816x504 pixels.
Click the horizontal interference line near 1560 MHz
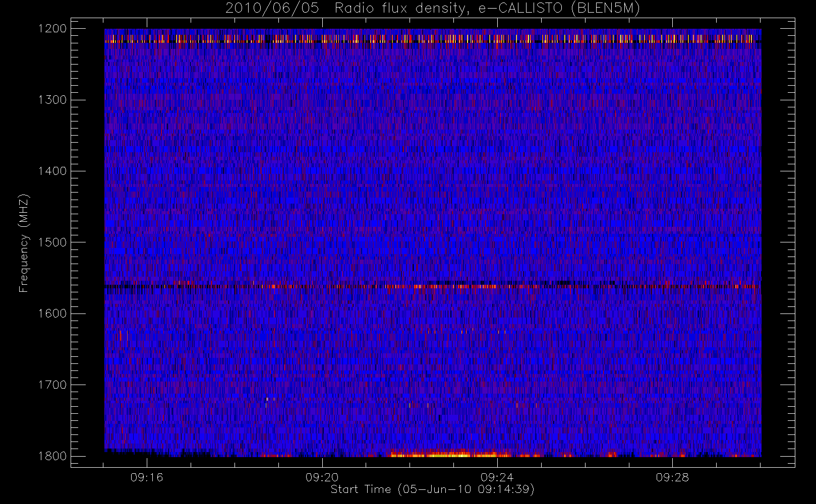click(433, 286)
